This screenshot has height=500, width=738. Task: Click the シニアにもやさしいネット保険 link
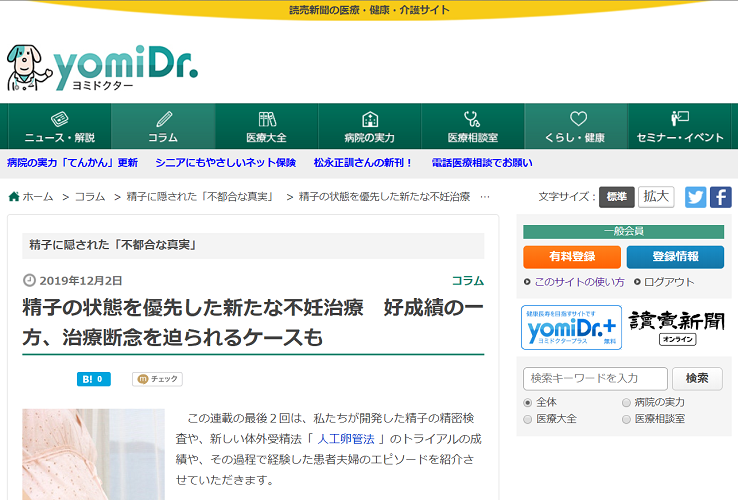(225, 163)
